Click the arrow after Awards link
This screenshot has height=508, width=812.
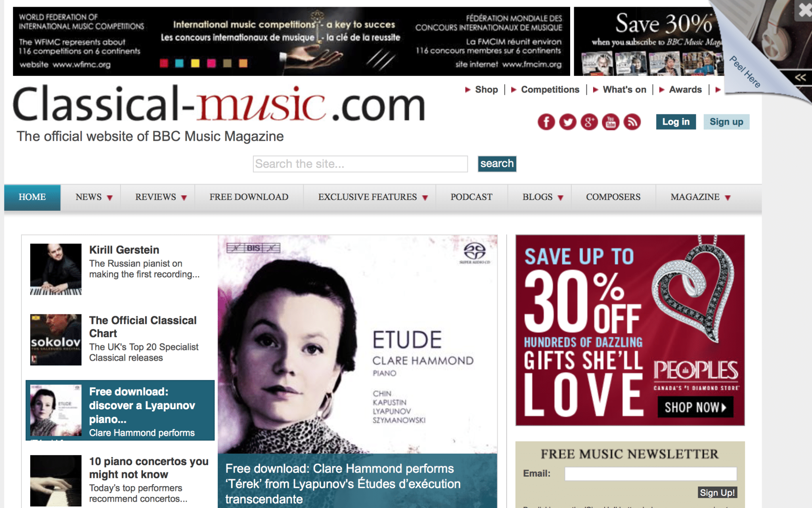pyautogui.click(x=718, y=90)
